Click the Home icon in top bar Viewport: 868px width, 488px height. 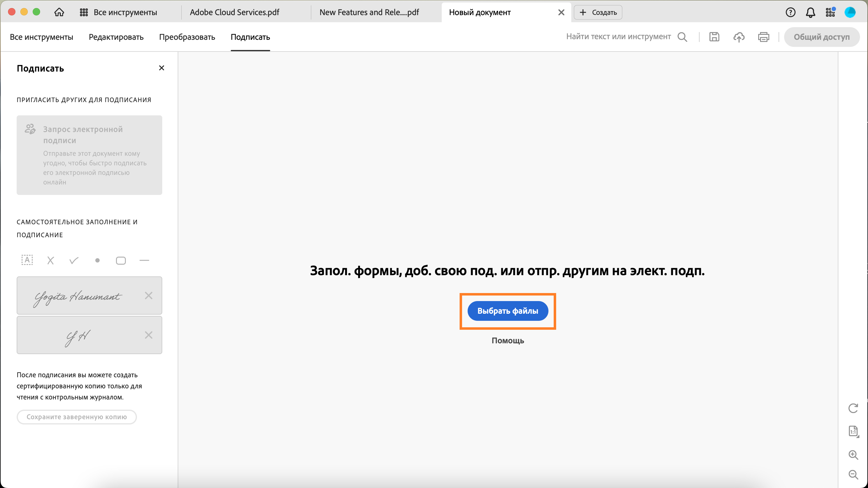click(59, 12)
